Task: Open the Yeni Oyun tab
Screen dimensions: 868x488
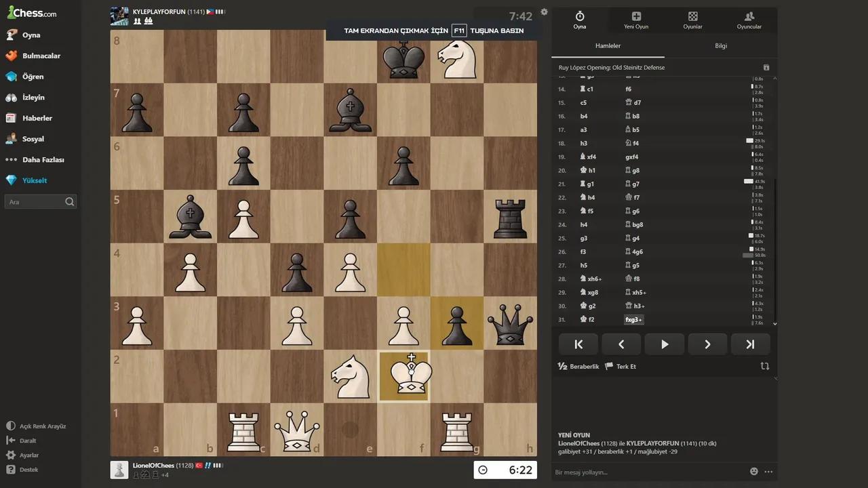Action: pyautogui.click(x=635, y=20)
